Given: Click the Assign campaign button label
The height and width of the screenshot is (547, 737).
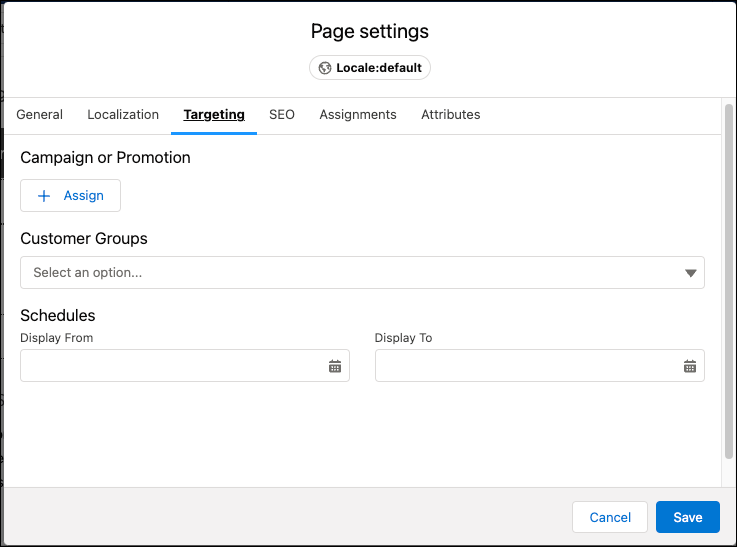Looking at the screenshot, I should point(84,195).
